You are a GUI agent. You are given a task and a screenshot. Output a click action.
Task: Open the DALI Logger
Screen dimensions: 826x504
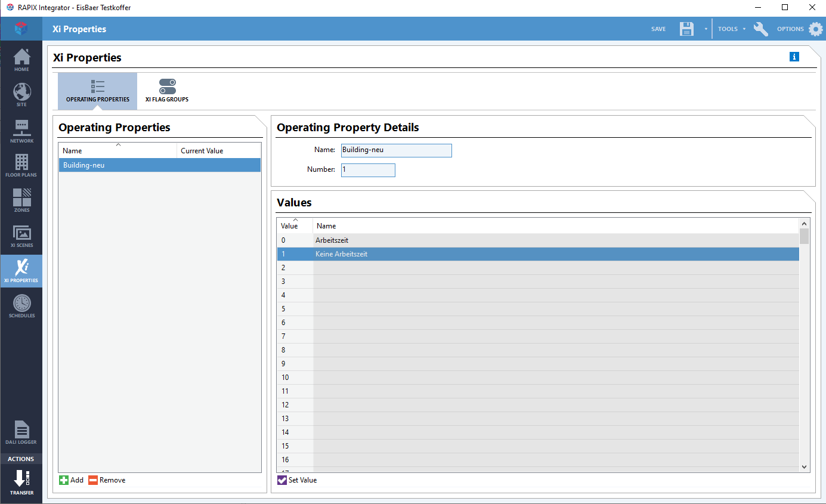[x=21, y=433]
